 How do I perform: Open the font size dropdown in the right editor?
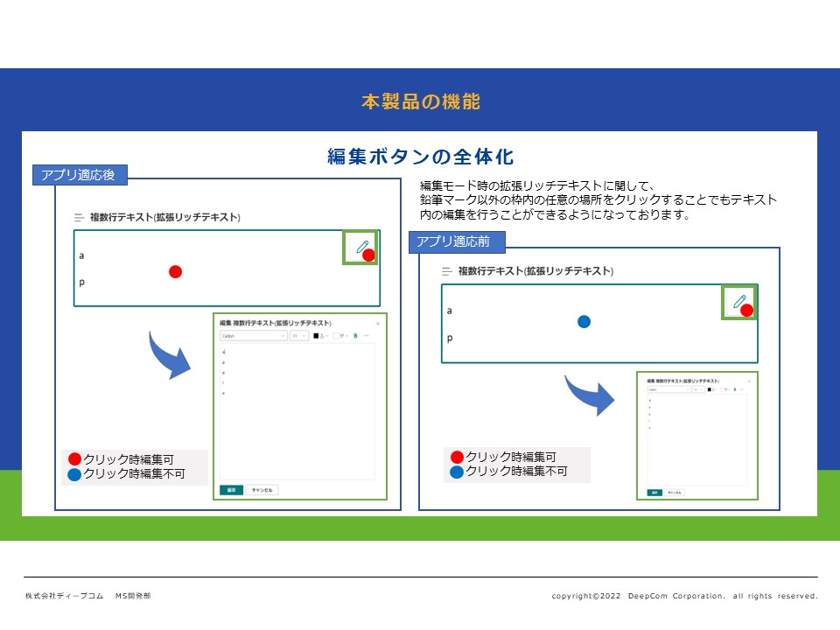(x=698, y=389)
